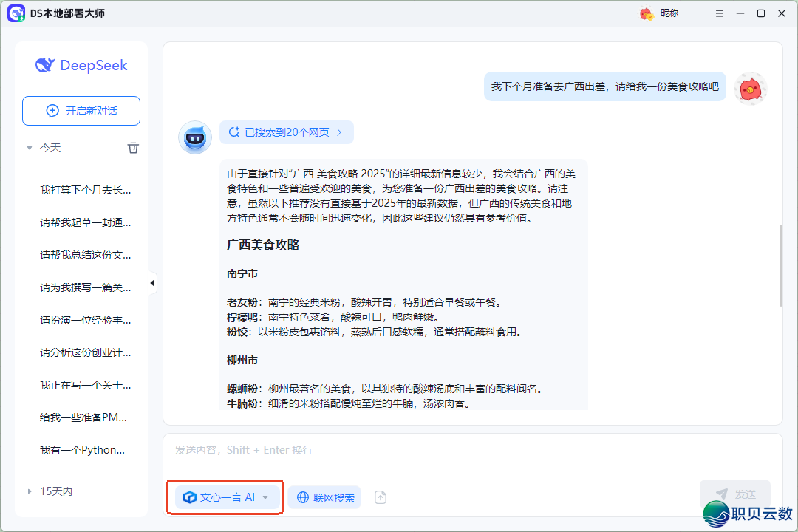Delete today's chat history with trash icon

[133, 148]
